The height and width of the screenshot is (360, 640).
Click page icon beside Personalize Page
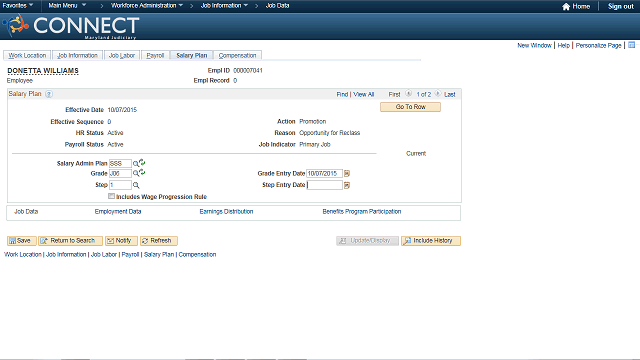(x=631, y=45)
